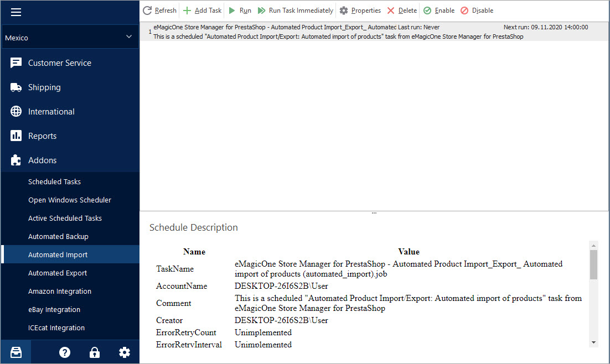The image size is (610, 364).
Task: Click the description scrollbar down arrow
Action: [x=593, y=342]
